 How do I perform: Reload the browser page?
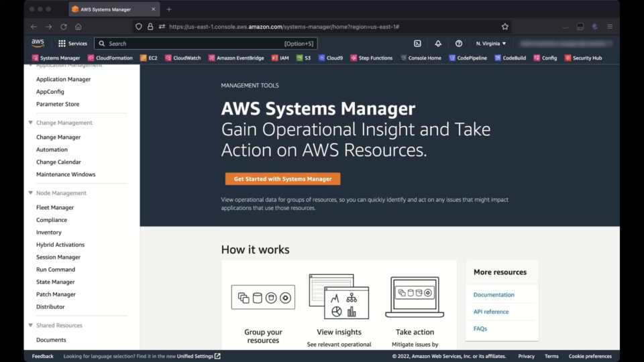(x=64, y=27)
